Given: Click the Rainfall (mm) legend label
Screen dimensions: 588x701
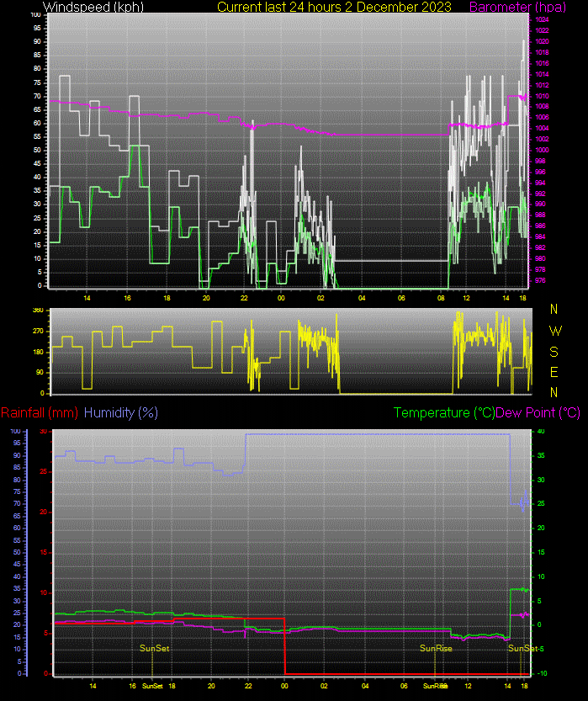Looking at the screenshot, I should [x=40, y=412].
